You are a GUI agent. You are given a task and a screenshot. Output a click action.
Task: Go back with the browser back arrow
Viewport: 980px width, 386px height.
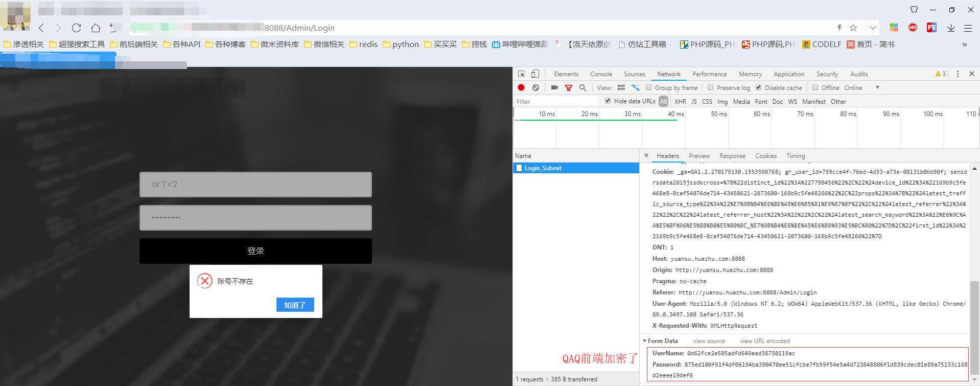pyautogui.click(x=41, y=28)
